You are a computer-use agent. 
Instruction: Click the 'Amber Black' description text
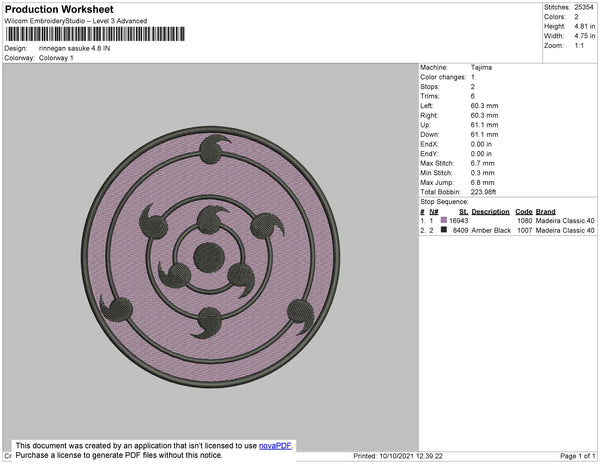(x=491, y=230)
